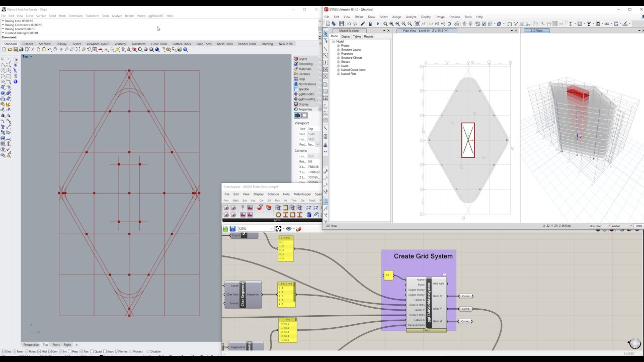Click Grasshopper zoom extents icon
The image size is (644, 362).
click(279, 229)
